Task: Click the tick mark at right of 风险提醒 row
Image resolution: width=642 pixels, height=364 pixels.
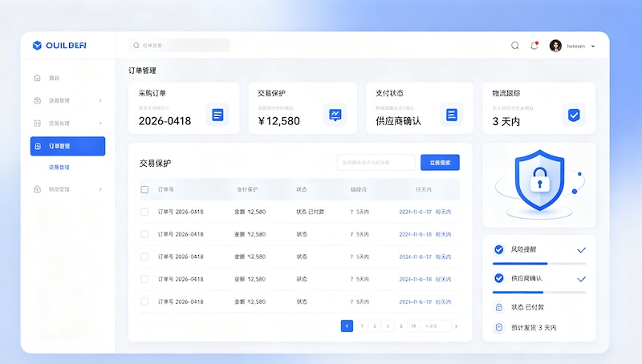Action: [581, 250]
